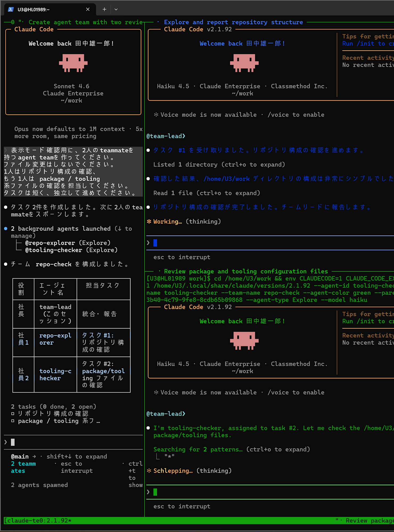Click 'esc to interrupt' in the repo-explorer pane

pyautogui.click(x=182, y=257)
